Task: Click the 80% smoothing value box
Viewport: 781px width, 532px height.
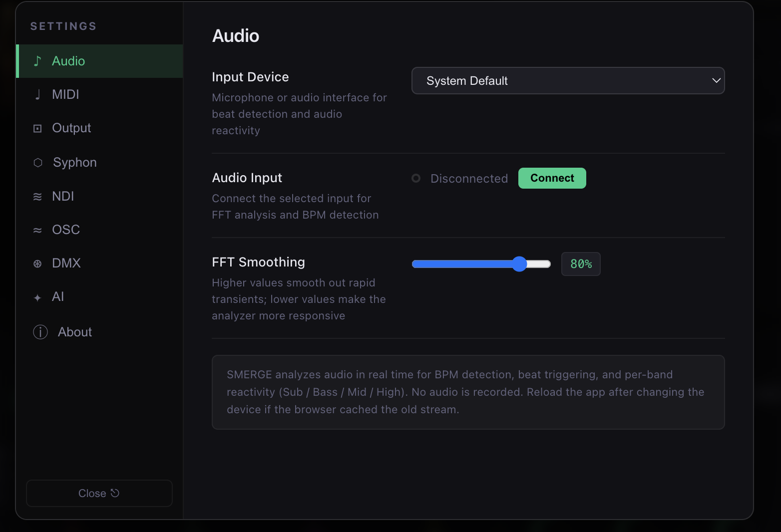Action: pos(581,264)
